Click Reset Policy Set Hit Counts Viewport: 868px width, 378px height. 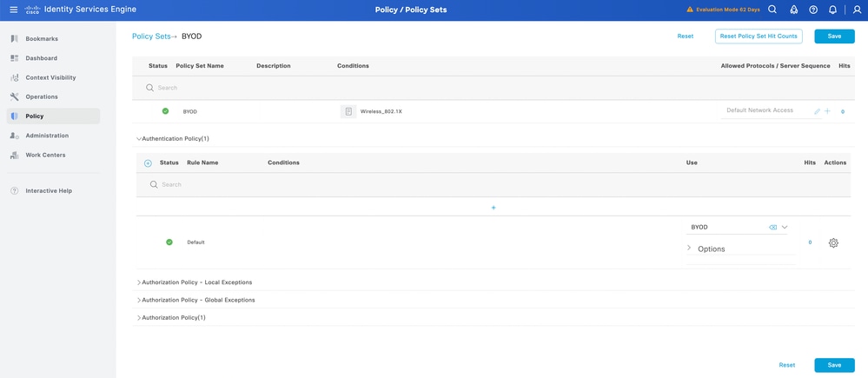[x=759, y=36]
